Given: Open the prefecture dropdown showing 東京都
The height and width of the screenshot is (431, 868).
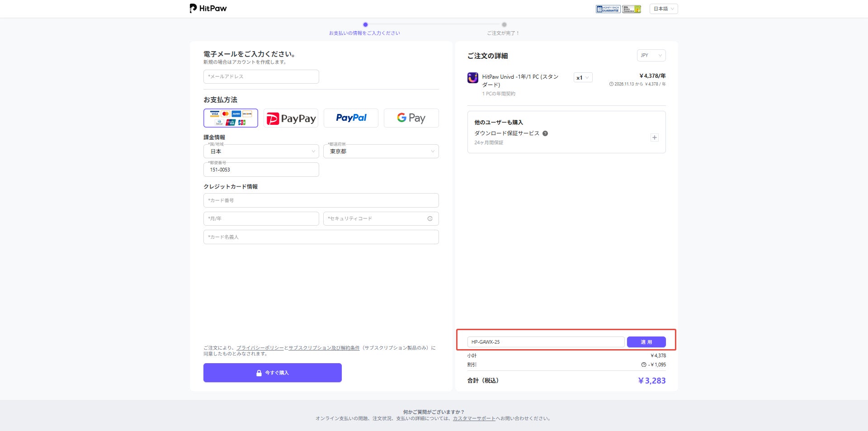Looking at the screenshot, I should pos(381,152).
